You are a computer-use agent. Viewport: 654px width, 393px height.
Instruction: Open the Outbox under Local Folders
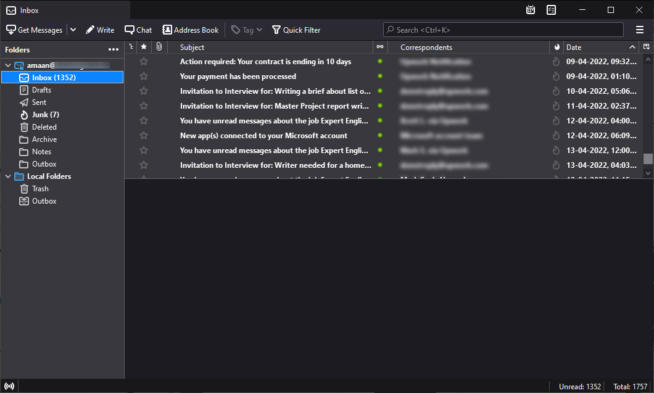pyautogui.click(x=62, y=201)
